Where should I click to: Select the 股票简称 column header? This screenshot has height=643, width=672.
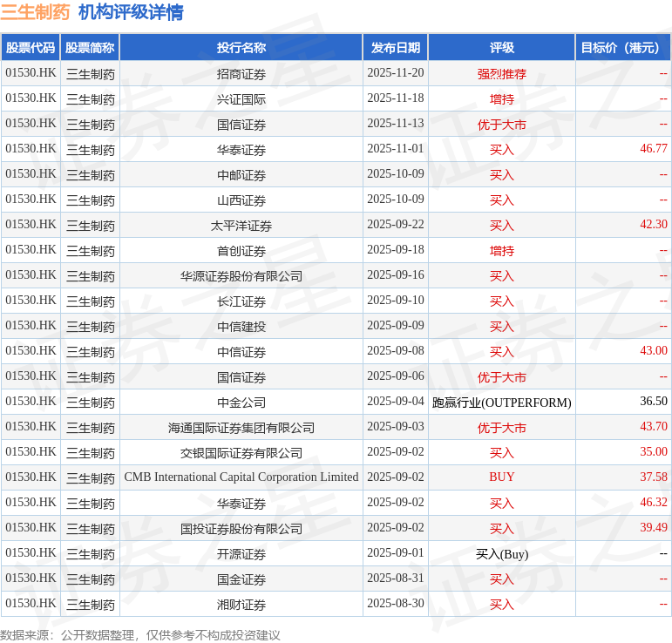coord(90,48)
